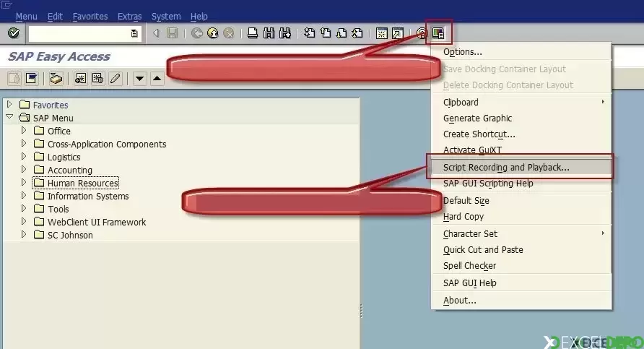This screenshot has width=644, height=349.
Task: Choose About... menu entry
Action: coord(521,300)
